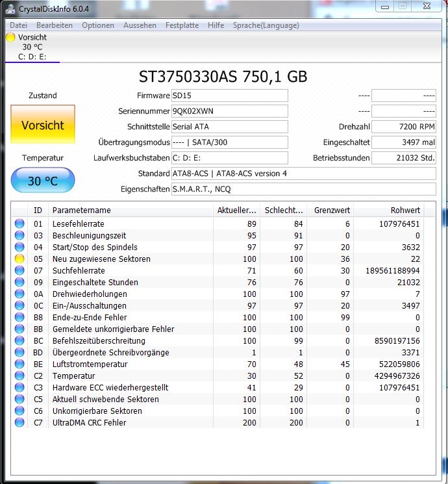Image resolution: width=448 pixels, height=484 pixels.
Task: Click the Eigenschaften field S.M.A.R.T., NCQ
Action: [x=304, y=189]
